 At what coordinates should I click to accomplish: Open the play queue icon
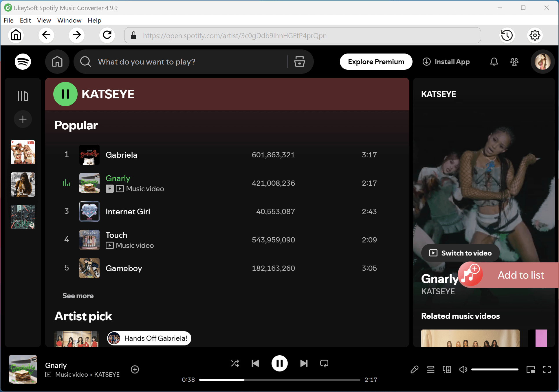[430, 369]
